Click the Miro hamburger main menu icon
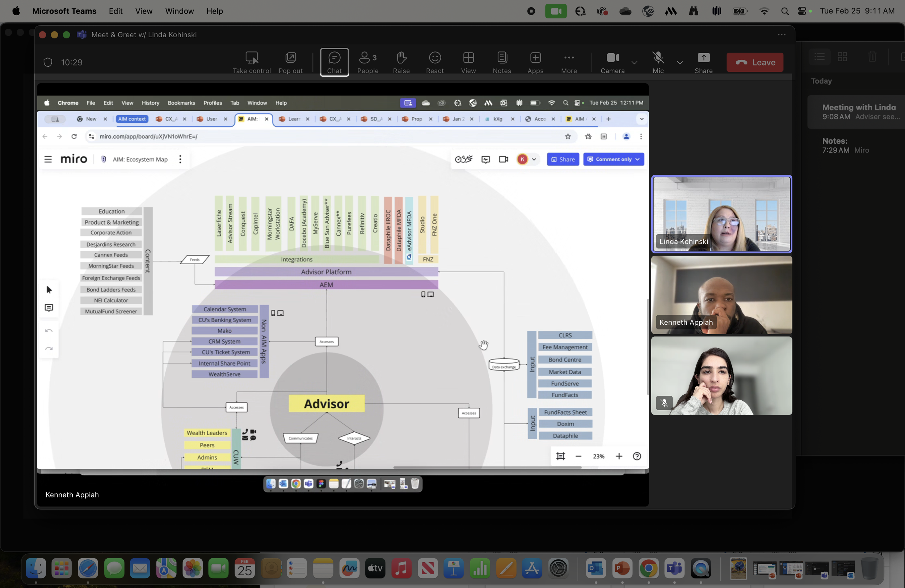Viewport: 905px width, 588px height. point(48,159)
